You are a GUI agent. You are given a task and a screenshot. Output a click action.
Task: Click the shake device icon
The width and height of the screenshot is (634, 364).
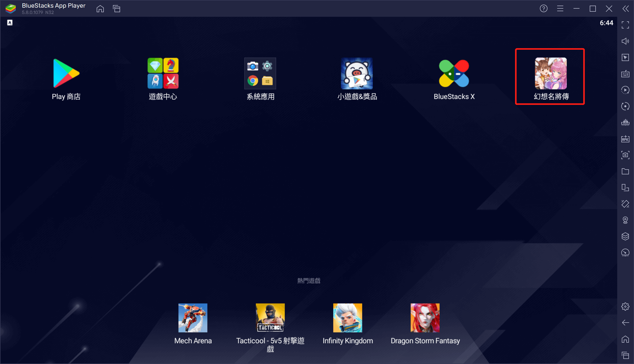coord(625,204)
